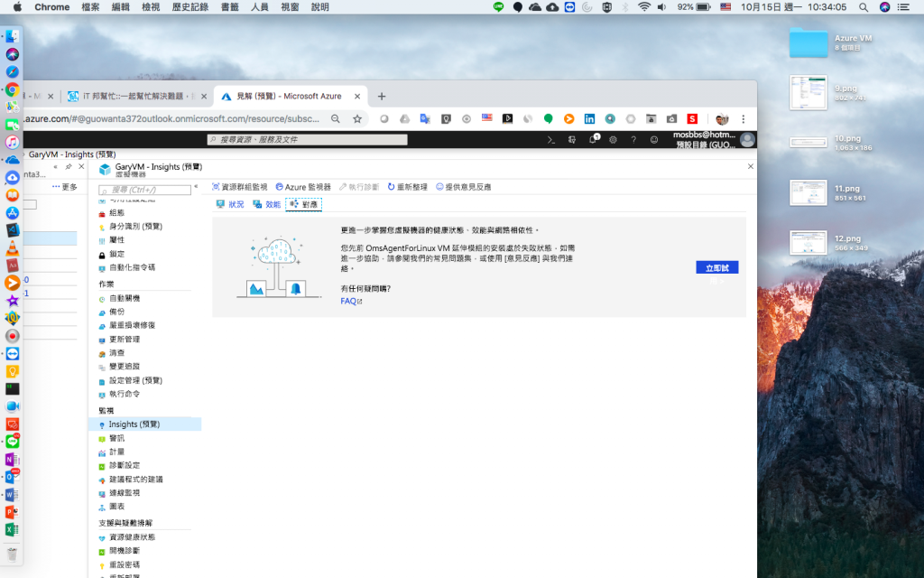Screen dimensions: 924x578
Task: Select Insights (預覽) in the menu
Action: tap(145, 424)
